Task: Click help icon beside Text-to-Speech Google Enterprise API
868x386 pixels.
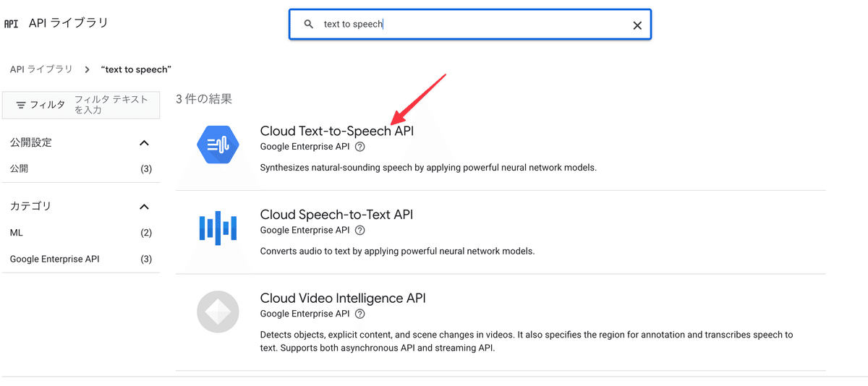Action: pyautogui.click(x=360, y=147)
